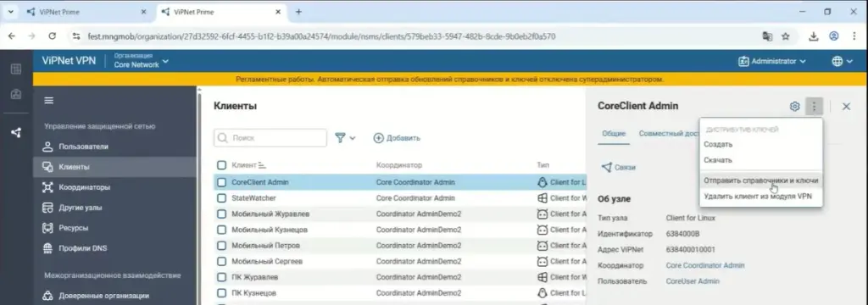The image size is (868, 305).
Task: Collapse the sidebar with hamburger icon
Action: [x=48, y=101]
